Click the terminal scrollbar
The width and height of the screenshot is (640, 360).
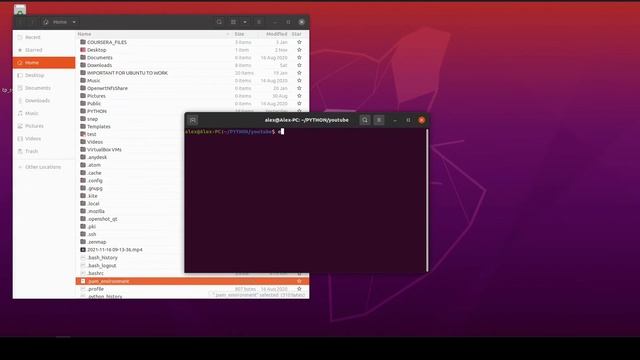427,200
